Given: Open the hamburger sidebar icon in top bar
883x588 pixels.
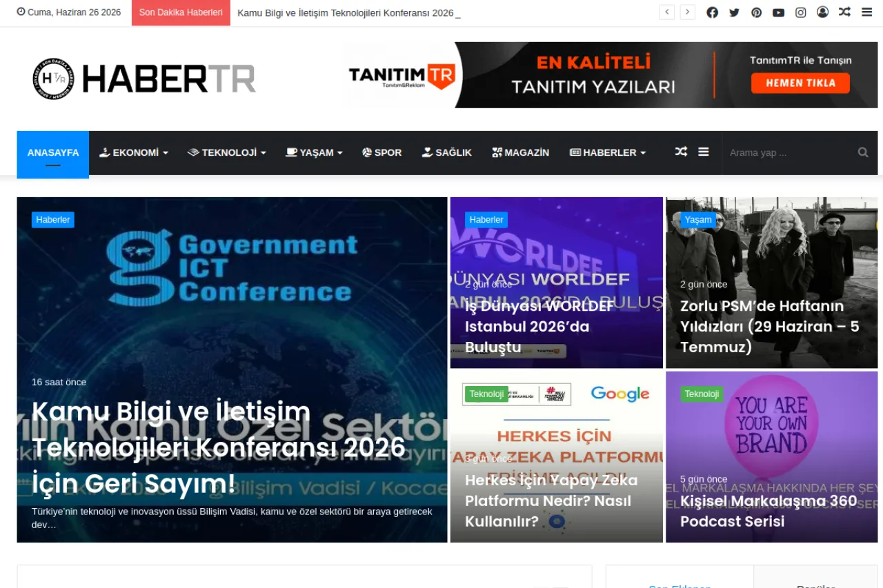Looking at the screenshot, I should [x=866, y=12].
